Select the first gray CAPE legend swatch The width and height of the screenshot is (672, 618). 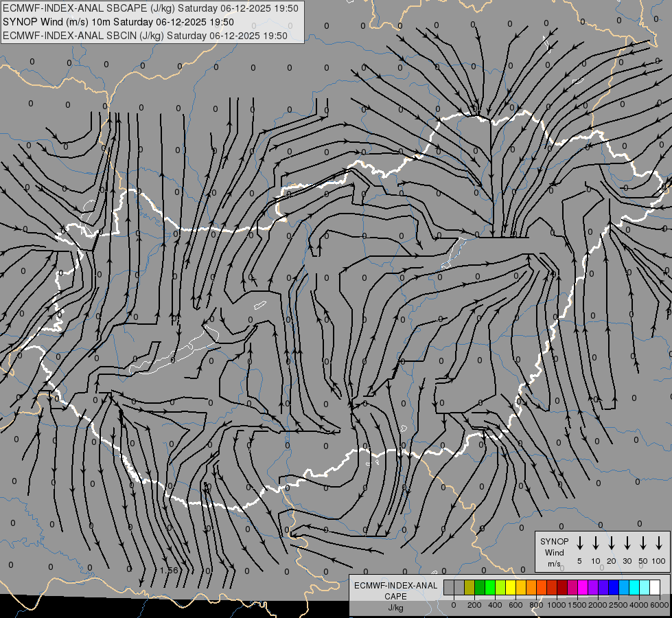coord(449,587)
